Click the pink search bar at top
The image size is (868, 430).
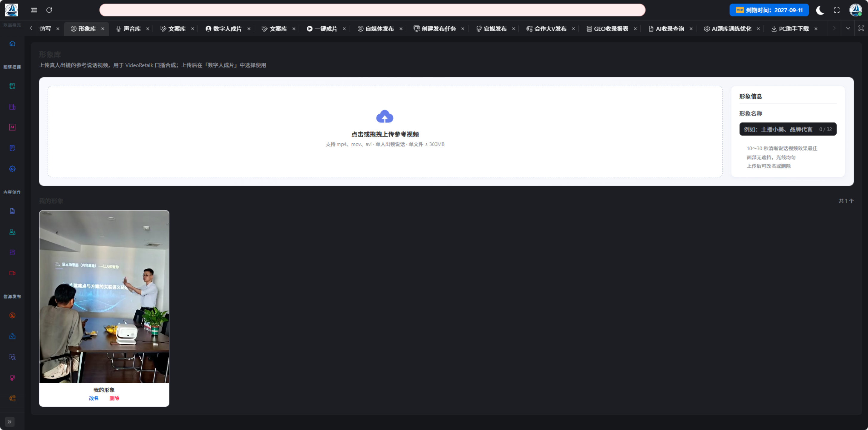pos(372,10)
